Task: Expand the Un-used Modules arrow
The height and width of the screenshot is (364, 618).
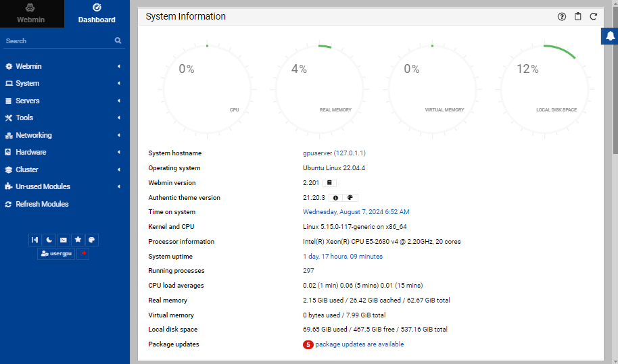Action: [118, 186]
